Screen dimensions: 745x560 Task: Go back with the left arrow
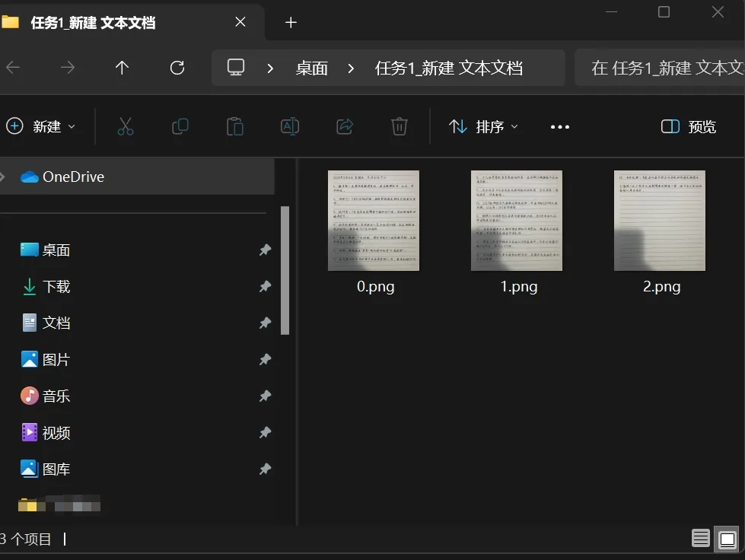click(13, 68)
